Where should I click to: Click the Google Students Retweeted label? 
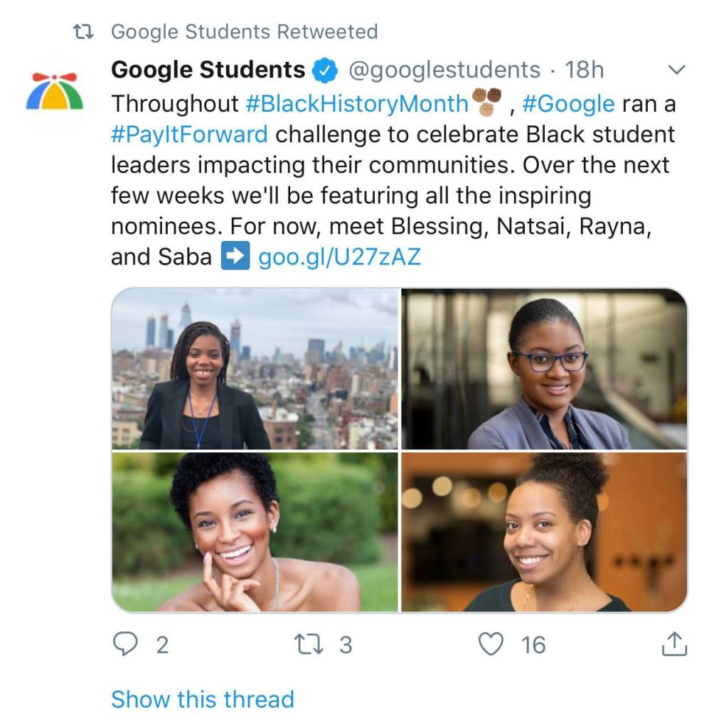pyautogui.click(x=245, y=32)
